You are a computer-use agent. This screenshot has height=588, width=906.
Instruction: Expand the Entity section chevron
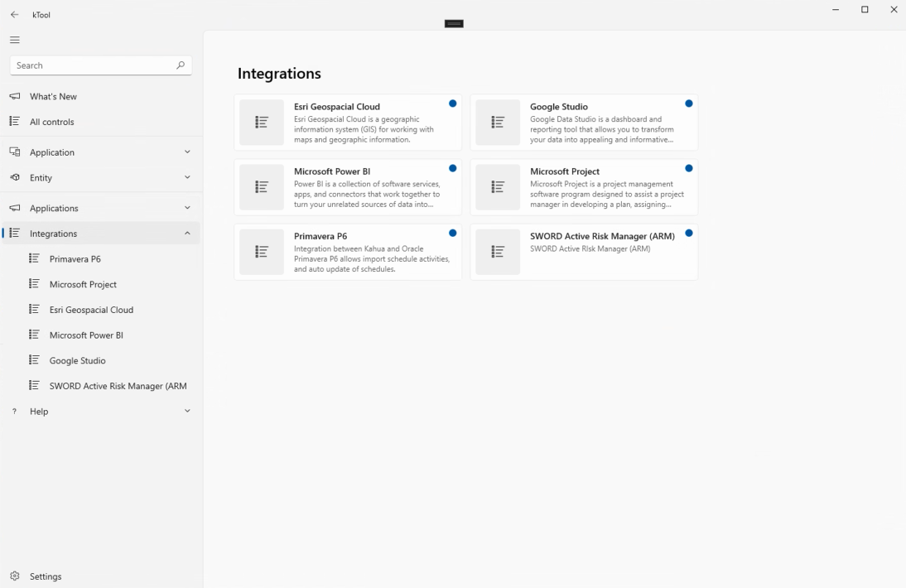point(187,177)
